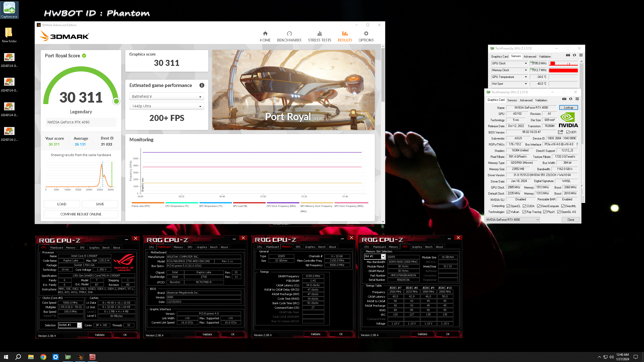Screen dimensions: 644x362
Task: Click the 3DMark results vertical scrollbar
Action: click(x=383, y=75)
